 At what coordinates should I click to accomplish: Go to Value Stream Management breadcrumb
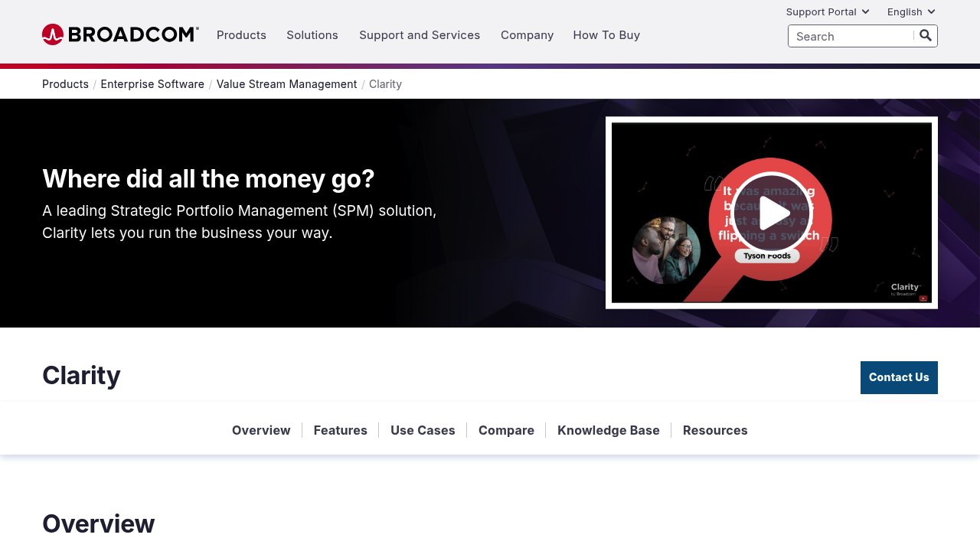(x=286, y=84)
